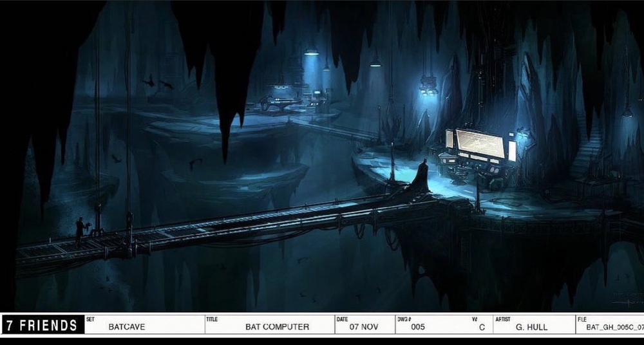644x345 pixels.
Task: Click the 'DATE' field label
Action: [342, 319]
